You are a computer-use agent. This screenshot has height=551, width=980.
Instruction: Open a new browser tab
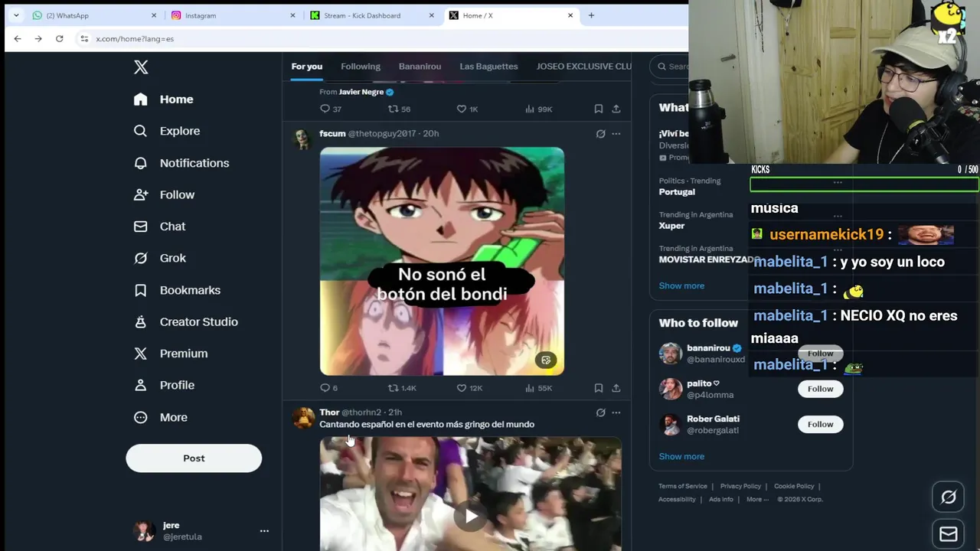[x=591, y=15]
